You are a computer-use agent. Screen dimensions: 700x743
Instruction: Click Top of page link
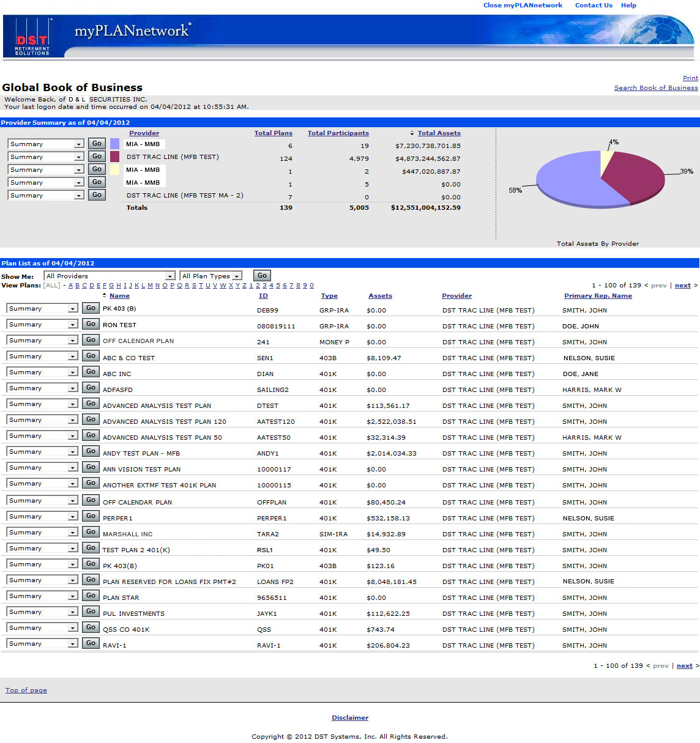[26, 690]
